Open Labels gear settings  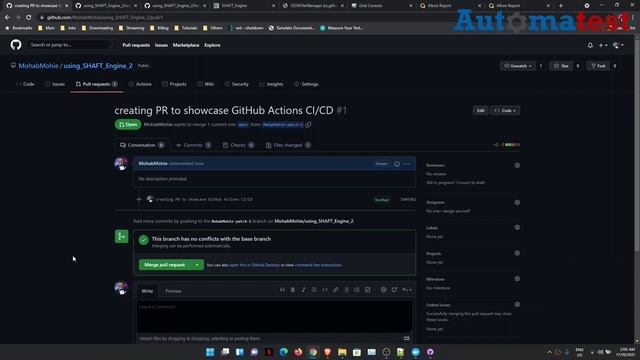517,227
